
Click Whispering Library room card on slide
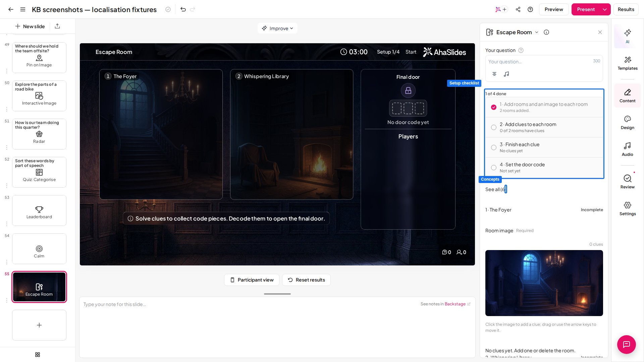point(291,134)
